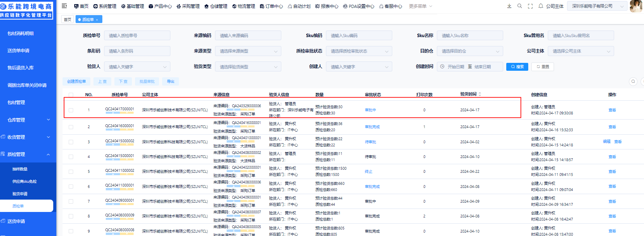Close the 质检单 tab with the x
The image size is (644, 236).
pyautogui.click(x=97, y=20)
